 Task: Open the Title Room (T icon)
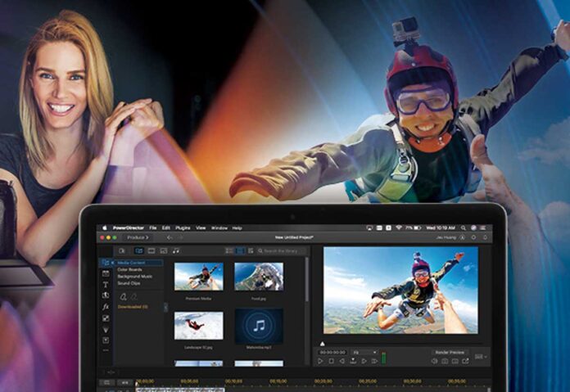[x=106, y=284]
